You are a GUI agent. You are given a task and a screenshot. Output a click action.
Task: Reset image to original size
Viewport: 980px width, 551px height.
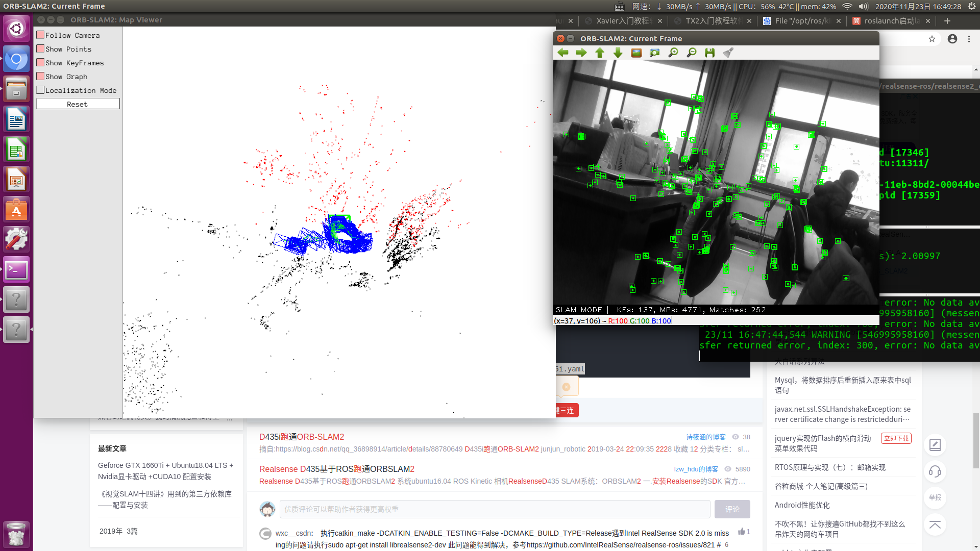click(x=636, y=53)
